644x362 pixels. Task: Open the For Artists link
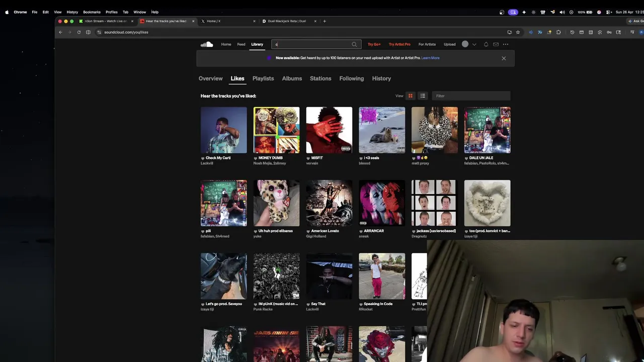427,44
